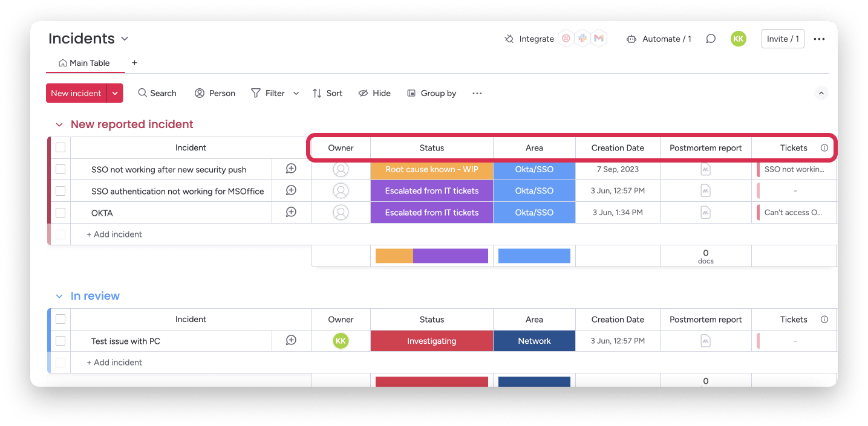
Task: Click KK owner avatar on Test issue row
Action: pos(341,341)
